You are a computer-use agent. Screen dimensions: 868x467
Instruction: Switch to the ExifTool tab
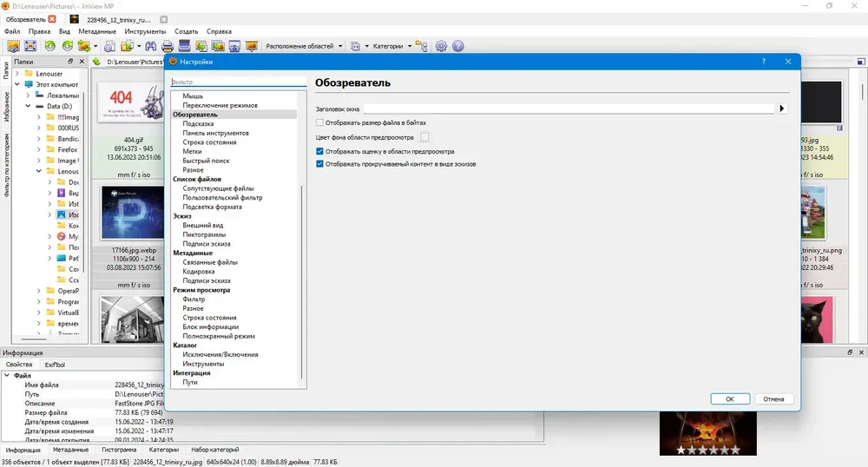click(55, 365)
